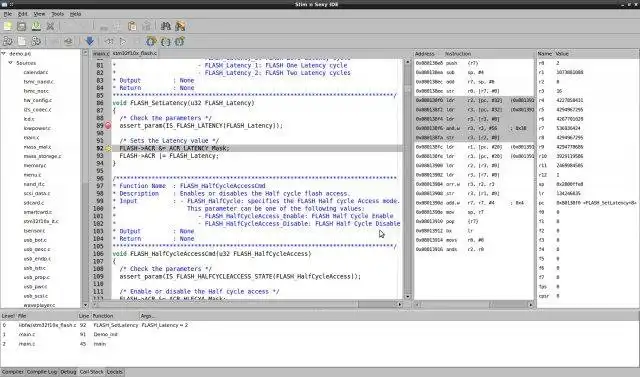Click the Address column header in disassembly
Viewport: 640px width, 377px height.
(x=429, y=54)
